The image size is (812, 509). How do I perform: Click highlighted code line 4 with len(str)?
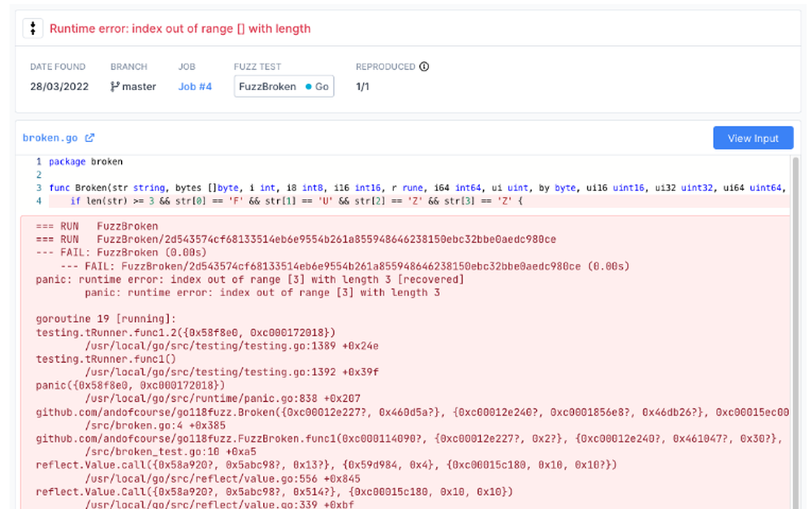(x=296, y=201)
